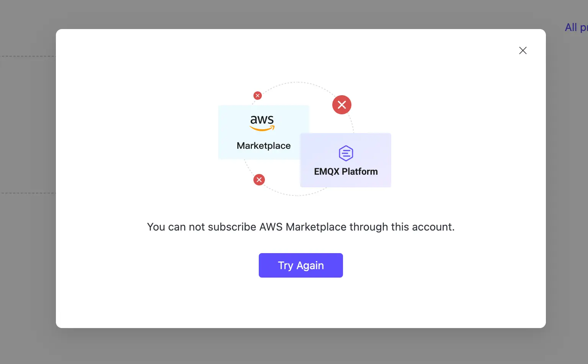Open the All products link at top right
The width and height of the screenshot is (588, 364).
[x=575, y=27]
